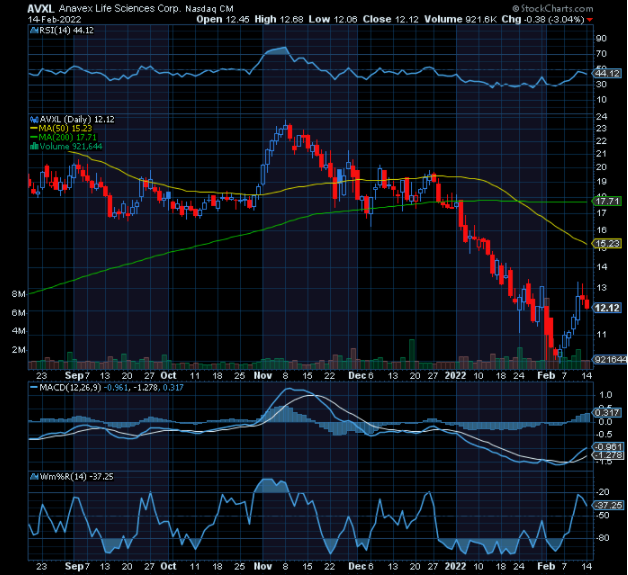This screenshot has width=628, height=575.
Task: Click the 12.12 last price axis tag
Action: point(607,308)
